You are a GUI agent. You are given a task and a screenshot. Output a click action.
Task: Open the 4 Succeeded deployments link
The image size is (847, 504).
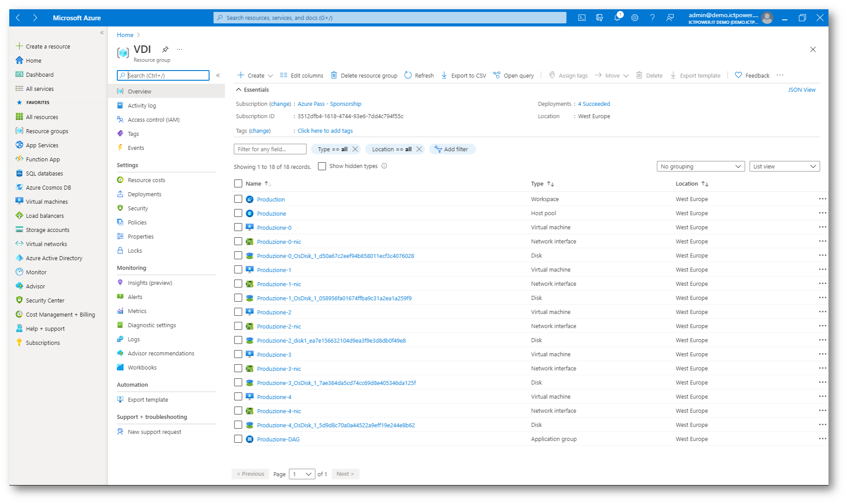(x=594, y=104)
